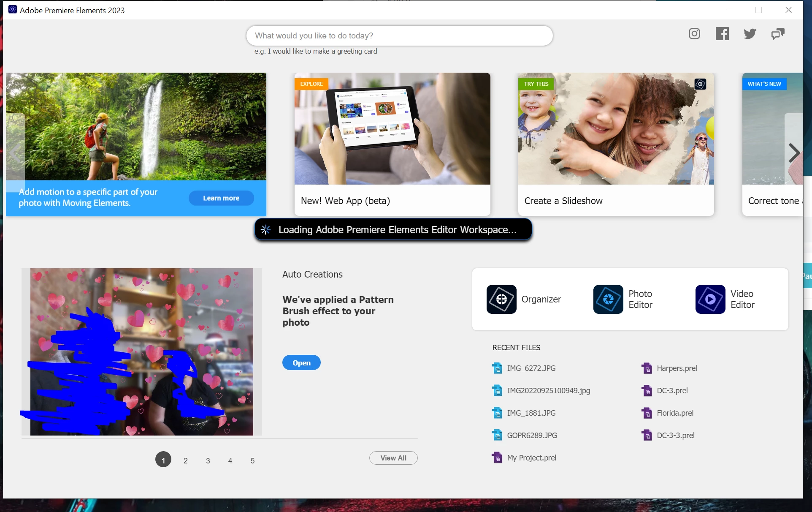The width and height of the screenshot is (812, 512).
Task: Open the feedback chat bubbles icon
Action: click(777, 34)
